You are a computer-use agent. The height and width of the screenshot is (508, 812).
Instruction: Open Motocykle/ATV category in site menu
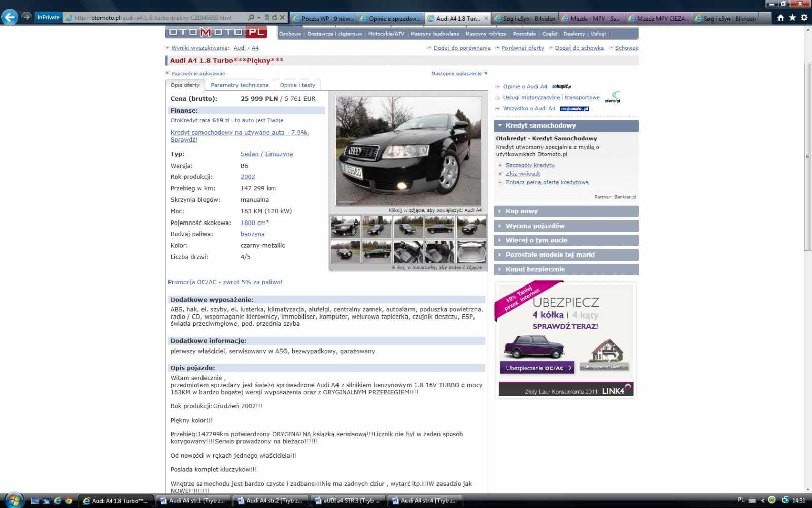tap(386, 34)
